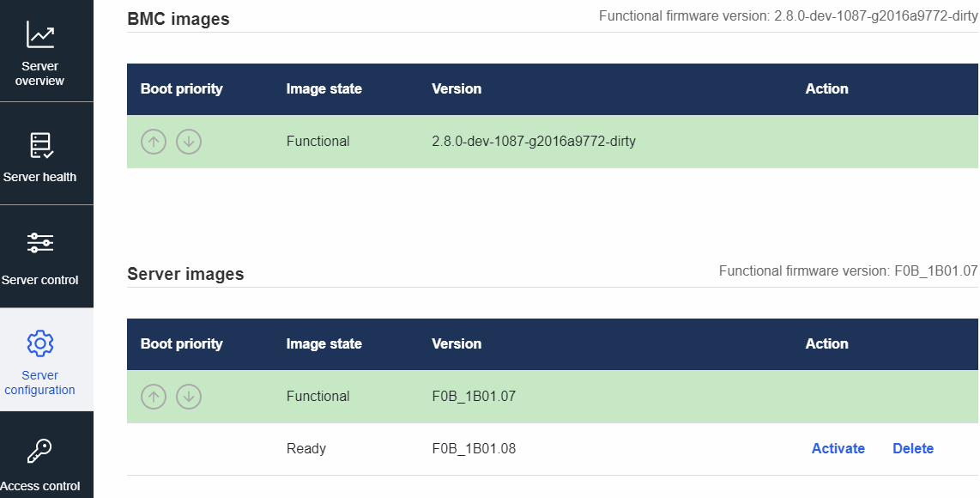Click up arrow for F0B_1B01.07 server image
The width and height of the screenshot is (980, 498).
pyautogui.click(x=154, y=397)
